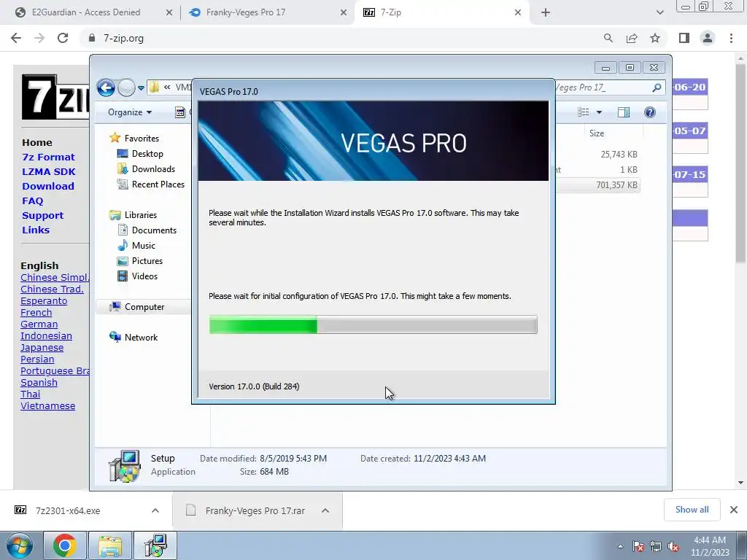The image size is (747, 560).
Task: Open options for 7z2301-x64.exe download
Action: [x=155, y=510]
